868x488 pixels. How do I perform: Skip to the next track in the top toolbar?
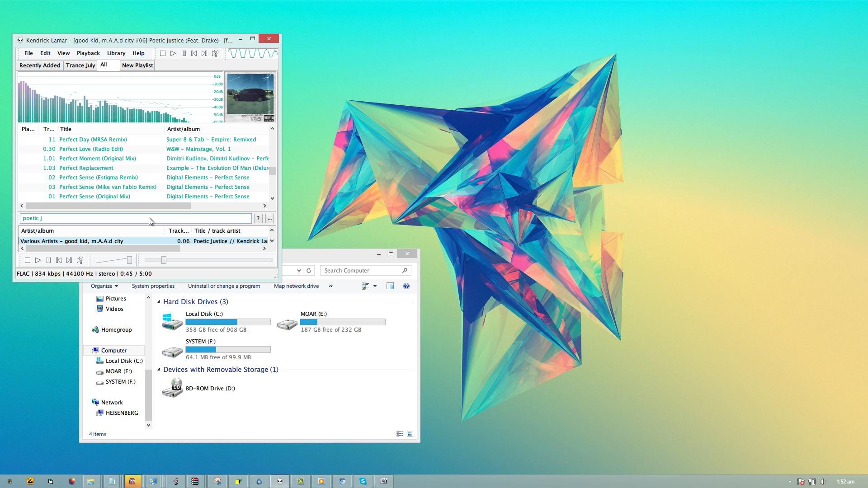204,53
